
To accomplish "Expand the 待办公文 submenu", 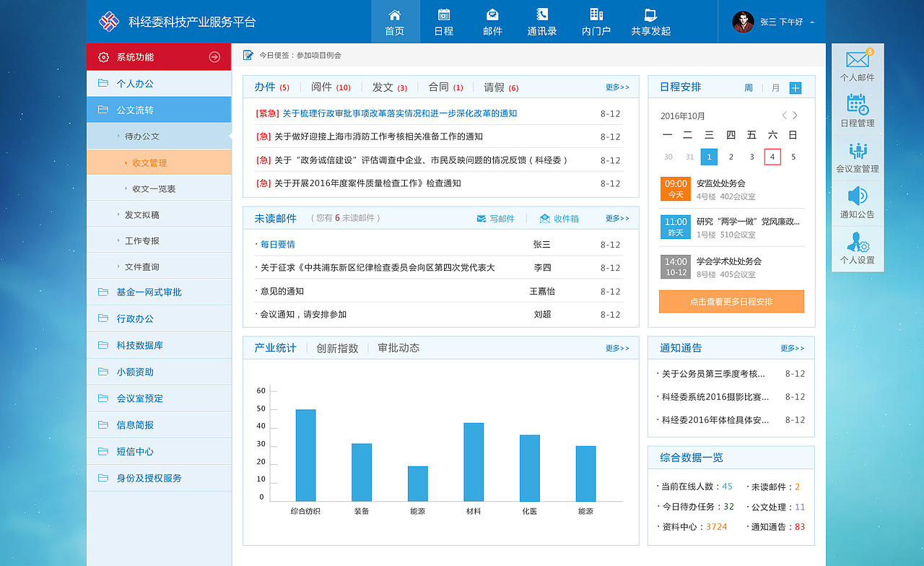I will pyautogui.click(x=159, y=136).
